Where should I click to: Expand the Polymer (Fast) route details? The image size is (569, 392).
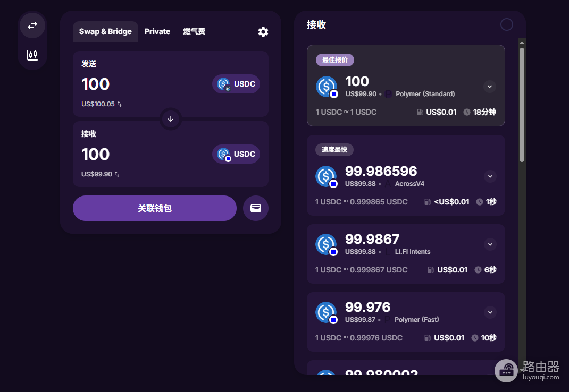[x=490, y=312]
